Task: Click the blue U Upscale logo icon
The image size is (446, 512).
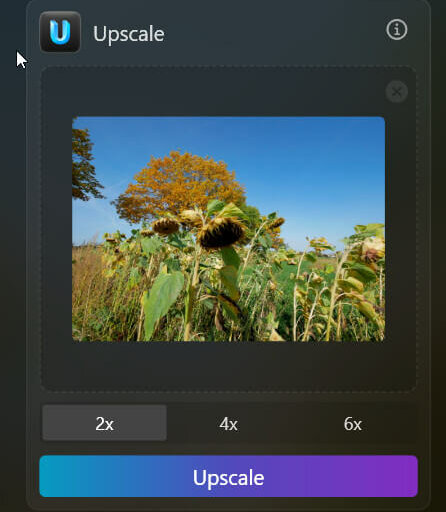Action: pos(60,32)
